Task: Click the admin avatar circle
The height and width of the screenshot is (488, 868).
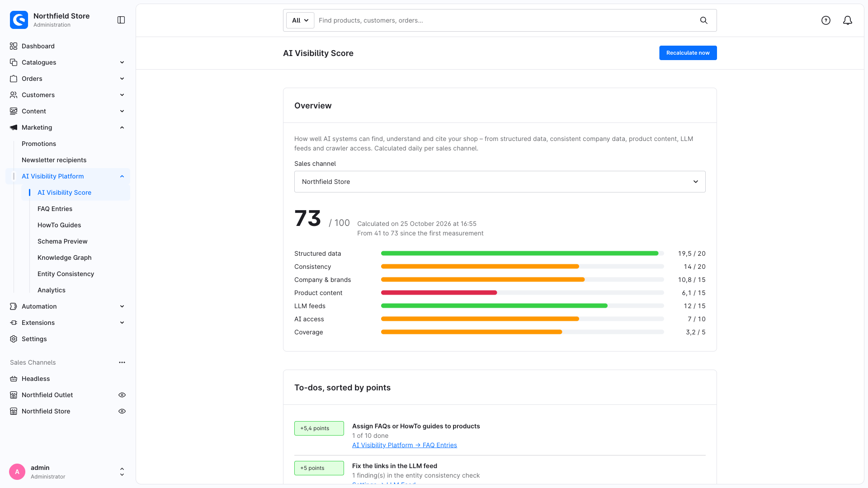Action: 17,472
